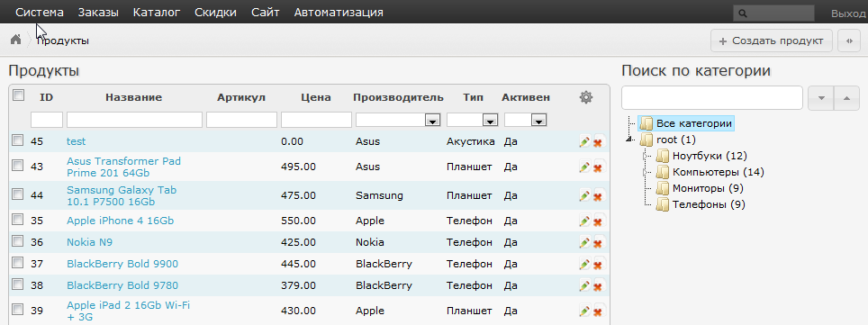
Task: Check the box for product ID 44
Action: pos(18,194)
